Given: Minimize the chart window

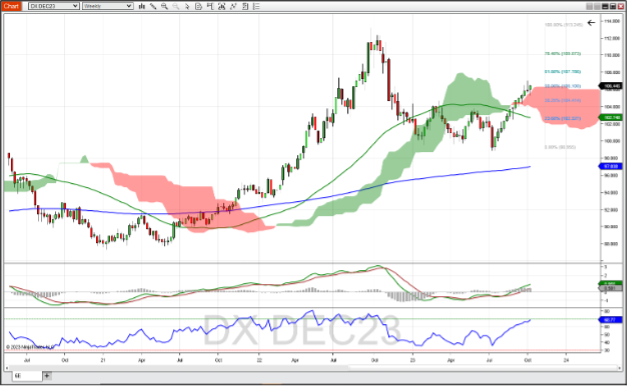Looking at the screenshot, I should click(x=605, y=6).
